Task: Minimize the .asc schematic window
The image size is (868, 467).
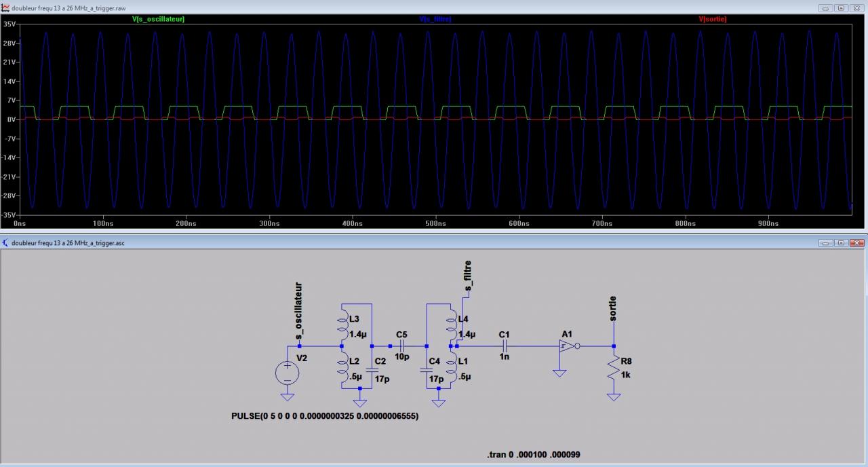Action: 826,243
